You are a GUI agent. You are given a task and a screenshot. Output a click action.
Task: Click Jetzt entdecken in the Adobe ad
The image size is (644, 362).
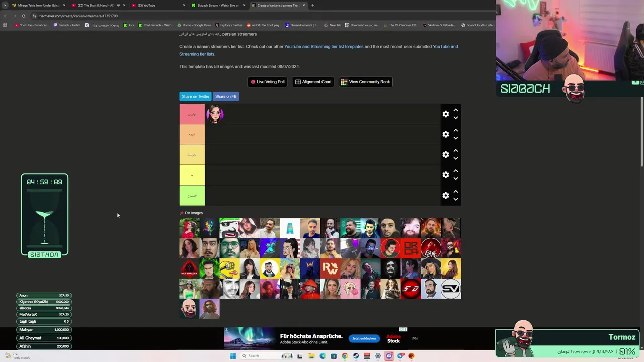click(364, 338)
